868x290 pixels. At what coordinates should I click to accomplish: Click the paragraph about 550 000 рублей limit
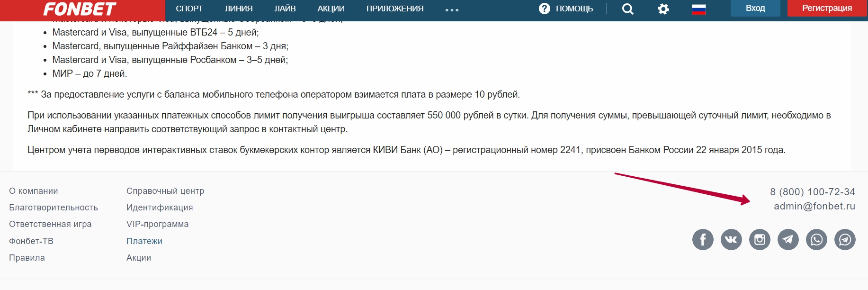429,122
